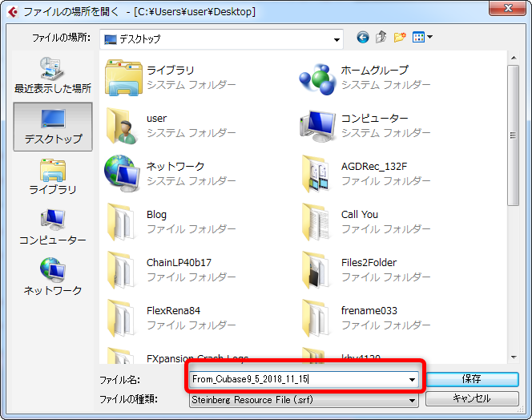Select the Blog folder icon

click(121, 222)
